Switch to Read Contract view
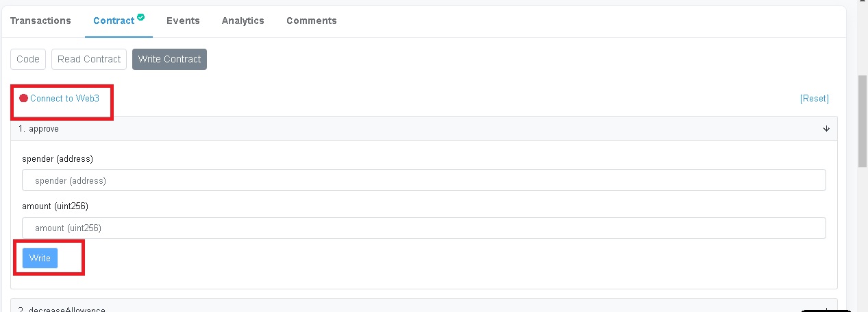 89,59
